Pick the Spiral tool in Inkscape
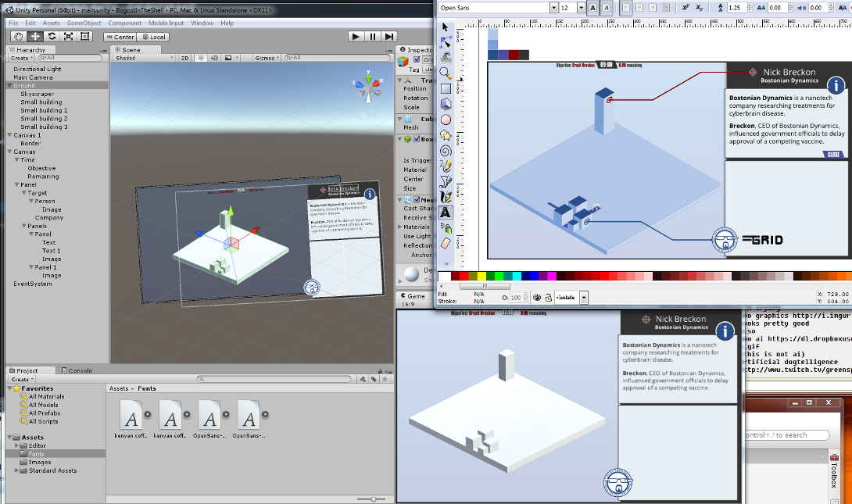852x504 pixels. point(446,151)
